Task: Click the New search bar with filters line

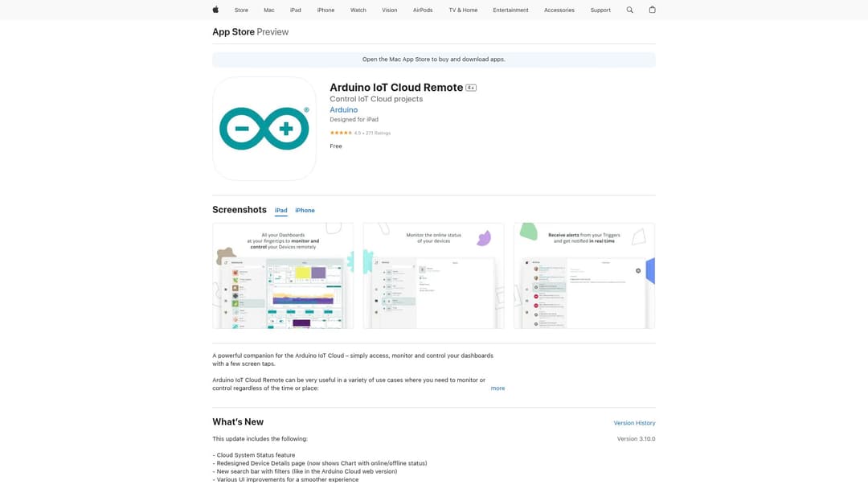Action: click(305, 472)
